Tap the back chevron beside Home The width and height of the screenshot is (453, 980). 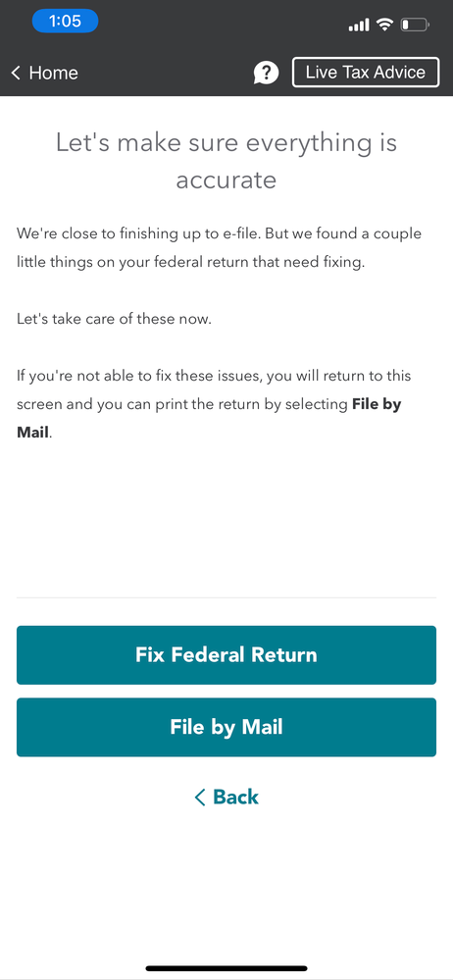17,73
